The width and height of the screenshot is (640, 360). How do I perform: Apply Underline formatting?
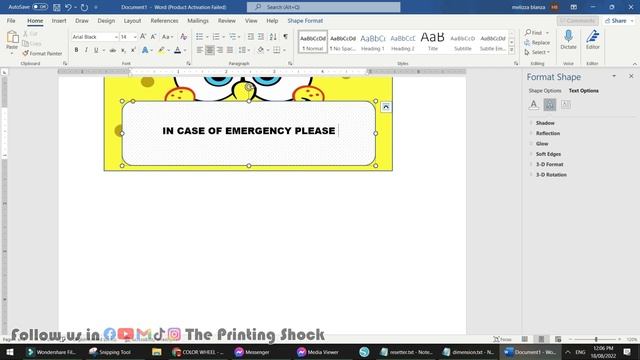(x=96, y=50)
